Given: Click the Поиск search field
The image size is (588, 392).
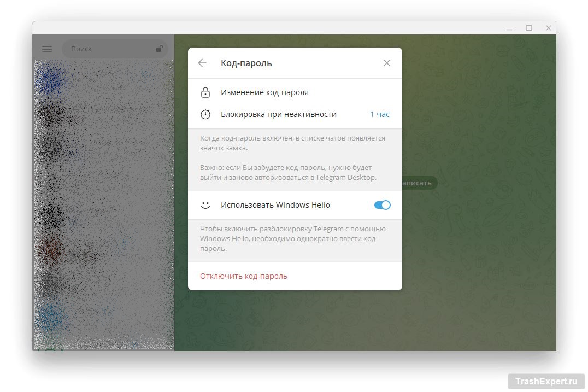Looking at the screenshot, I should click(109, 49).
